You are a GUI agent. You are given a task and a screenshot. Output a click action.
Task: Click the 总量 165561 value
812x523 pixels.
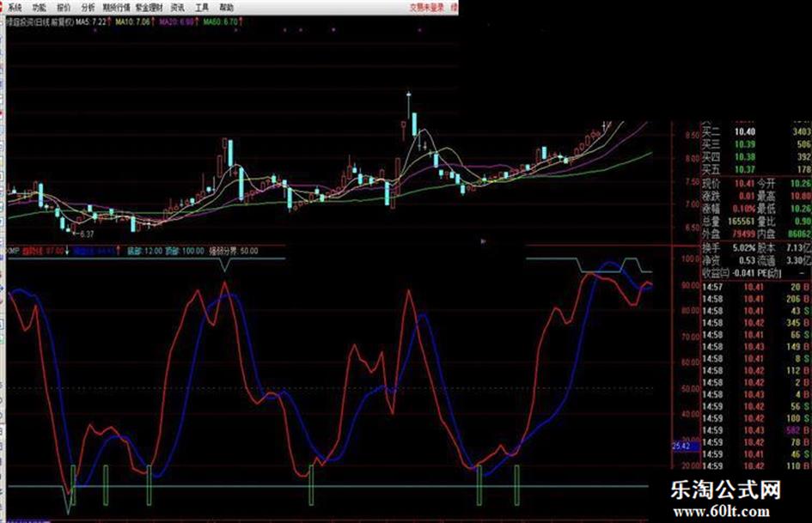pyautogui.click(x=741, y=221)
